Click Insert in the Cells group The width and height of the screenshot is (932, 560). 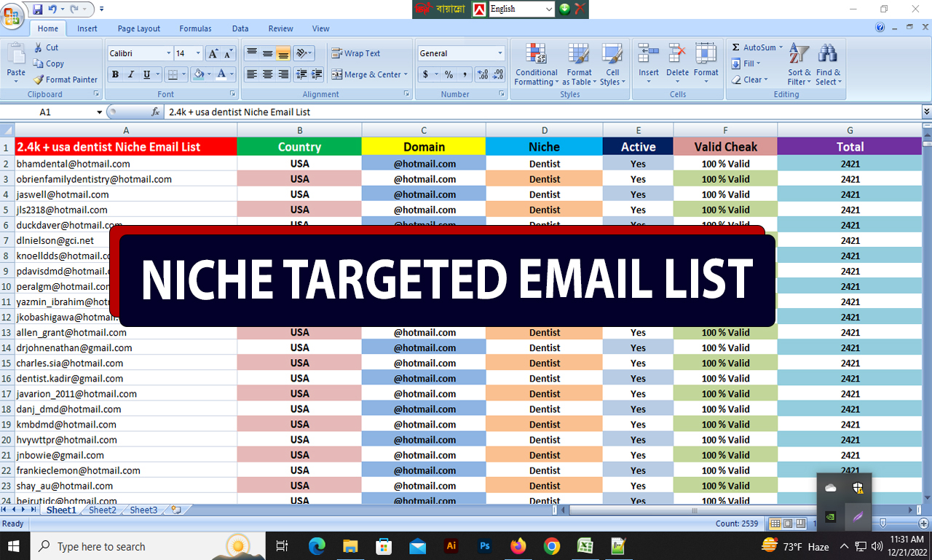click(x=648, y=64)
